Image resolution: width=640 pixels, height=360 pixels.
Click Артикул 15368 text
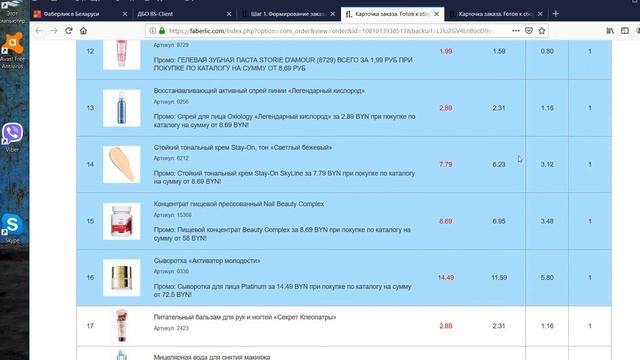tap(173, 215)
